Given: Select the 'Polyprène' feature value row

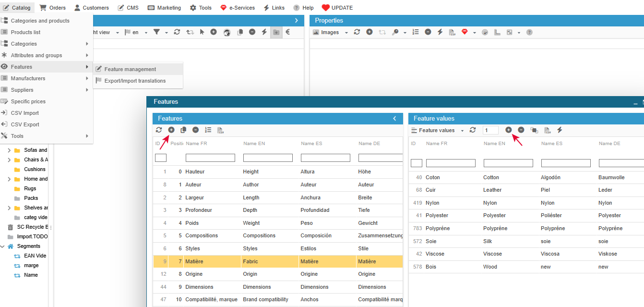Looking at the screenshot, I should [526, 228].
